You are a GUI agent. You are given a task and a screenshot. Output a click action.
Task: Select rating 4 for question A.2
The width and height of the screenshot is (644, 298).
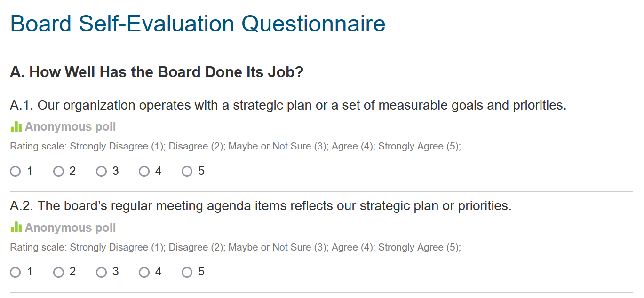tap(144, 272)
